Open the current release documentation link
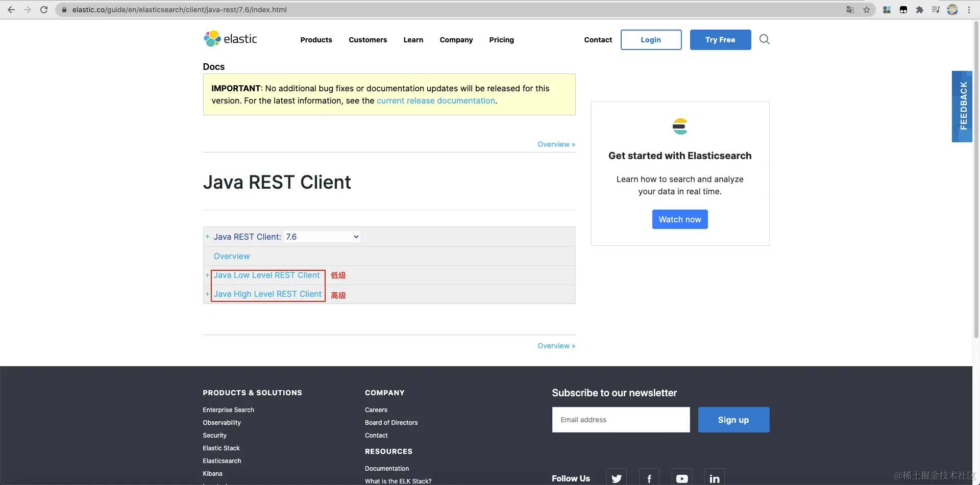 (436, 101)
